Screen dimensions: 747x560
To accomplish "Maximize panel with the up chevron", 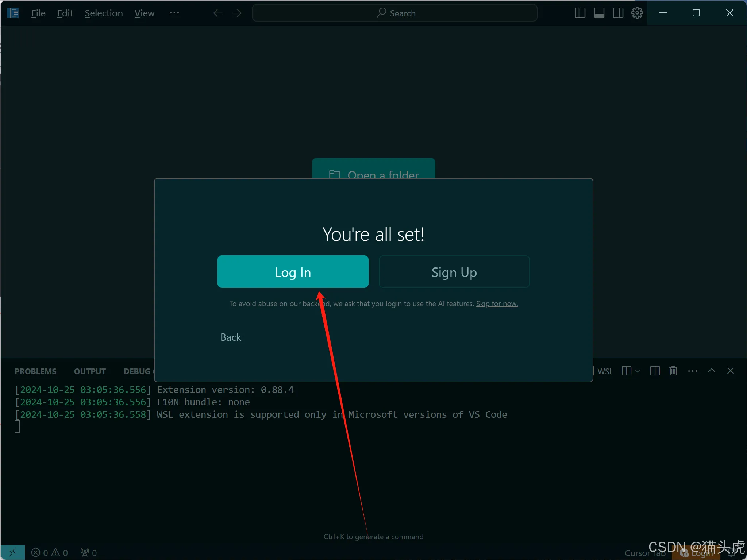I will tap(711, 371).
